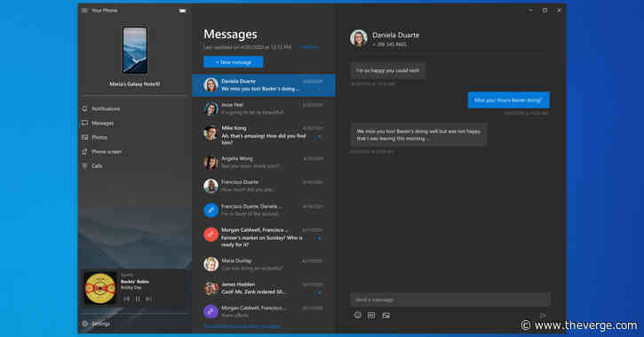
Task: Click Mike Kong's avatar picture
Action: pos(211,132)
